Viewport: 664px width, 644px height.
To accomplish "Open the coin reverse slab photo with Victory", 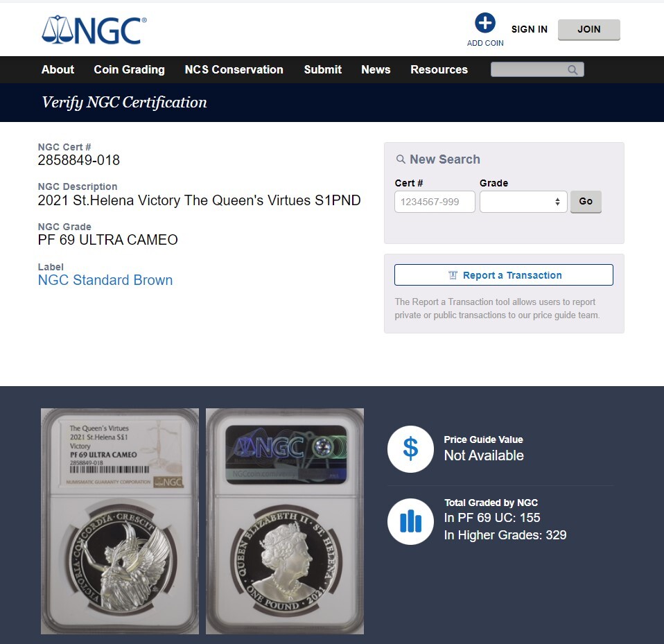I will click(120, 521).
